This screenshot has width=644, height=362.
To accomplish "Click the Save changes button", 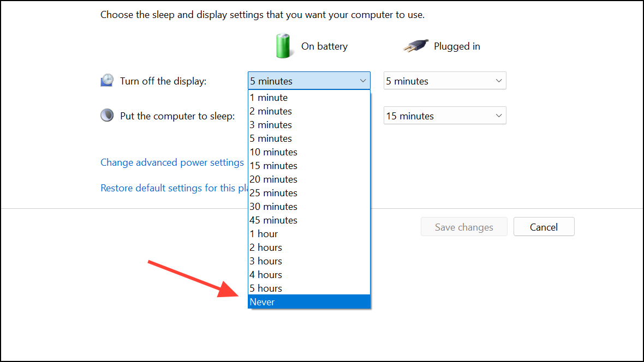I will coord(464,227).
